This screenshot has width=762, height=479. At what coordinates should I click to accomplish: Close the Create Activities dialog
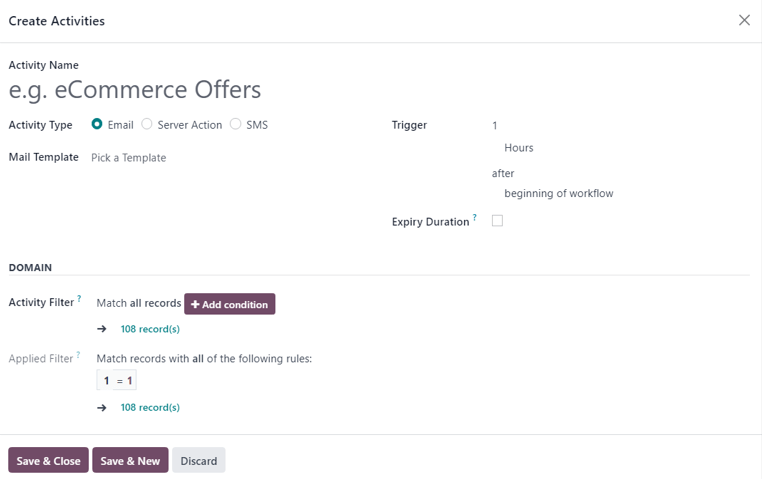point(744,20)
